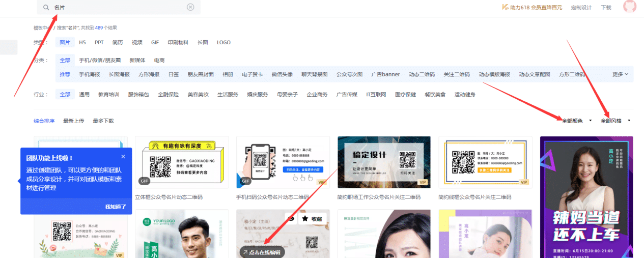The height and width of the screenshot is (258, 644).
Task: Filter by 通用 industry
Action: pyautogui.click(x=84, y=95)
